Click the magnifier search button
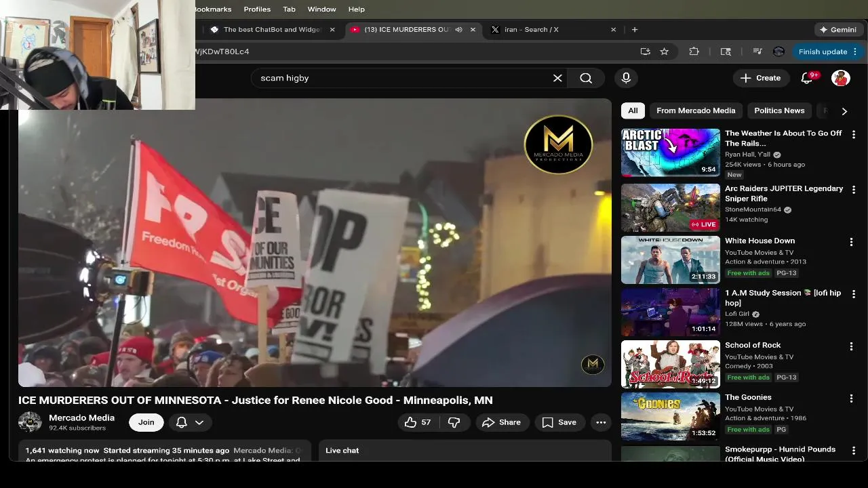Image resolution: width=868 pixels, height=488 pixels. tap(586, 78)
